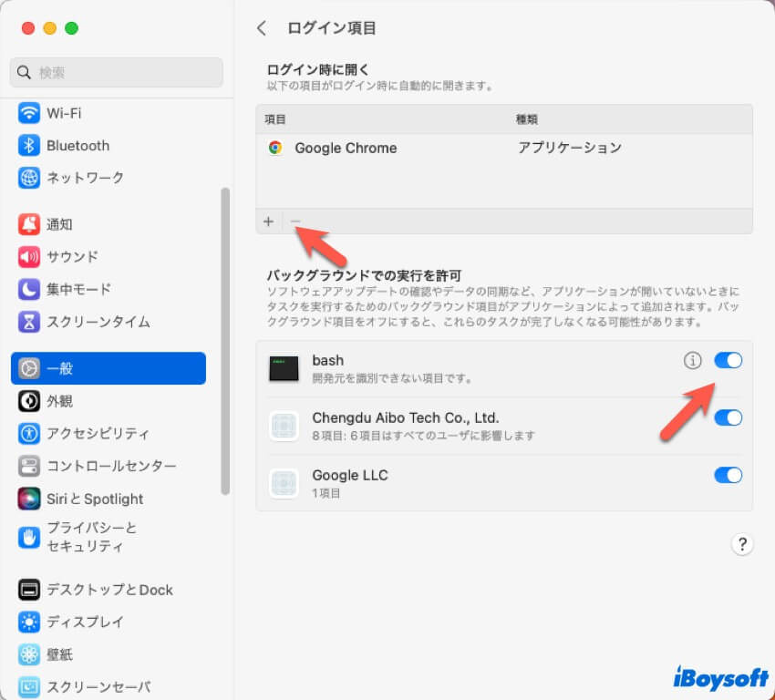Click the Google LLC app icon
The image size is (775, 700).
[x=284, y=483]
